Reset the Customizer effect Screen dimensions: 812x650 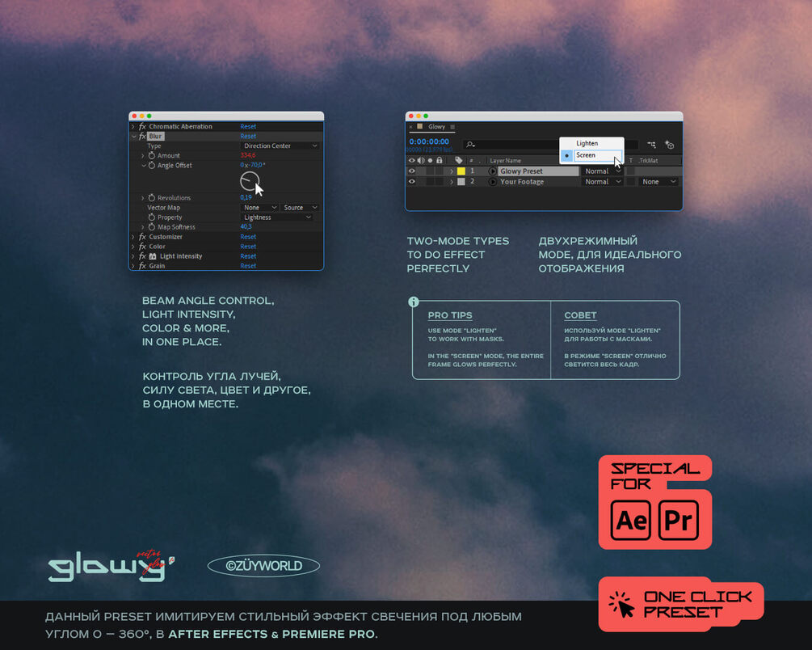point(248,237)
